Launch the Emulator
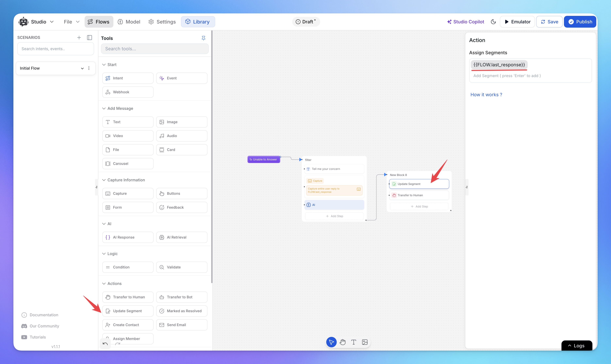The image size is (611, 364). pyautogui.click(x=517, y=22)
